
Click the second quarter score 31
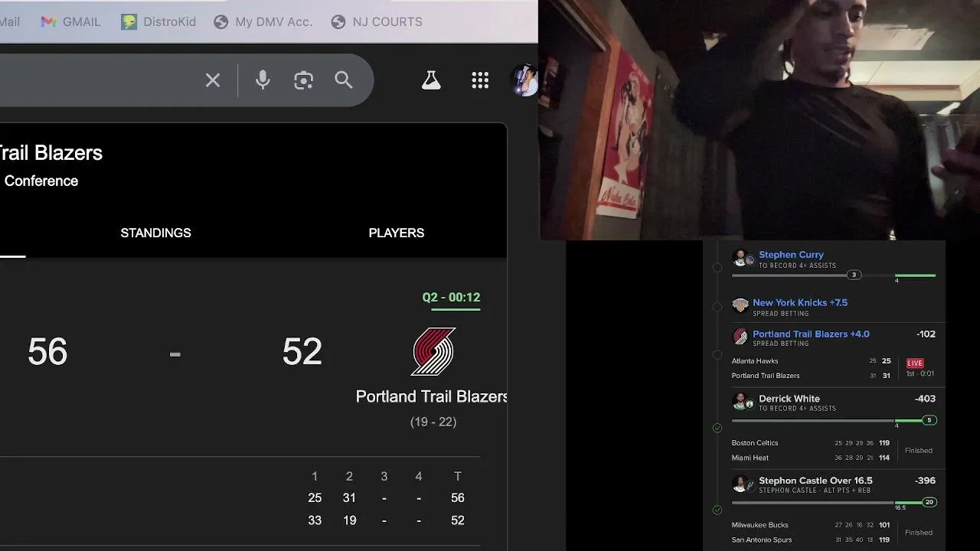click(349, 498)
